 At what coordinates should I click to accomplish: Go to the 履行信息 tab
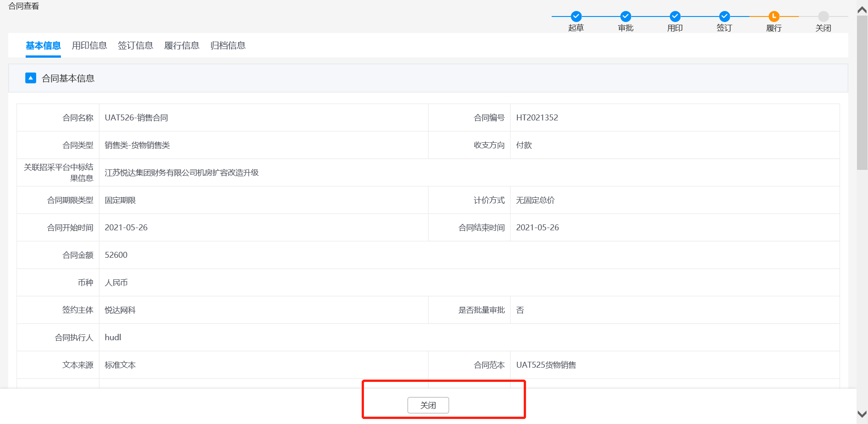pyautogui.click(x=182, y=45)
